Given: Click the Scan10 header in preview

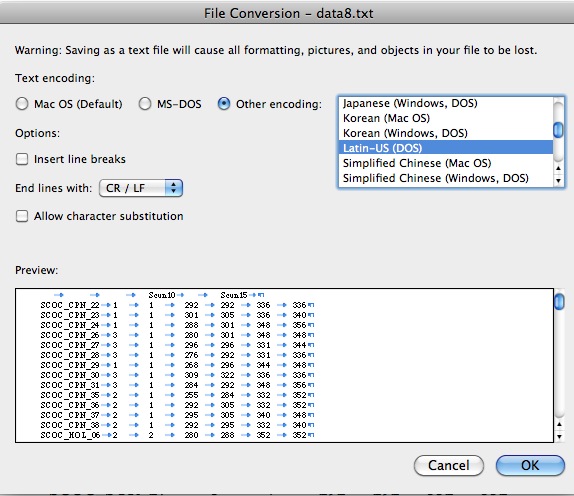Looking at the screenshot, I should 162,295.
